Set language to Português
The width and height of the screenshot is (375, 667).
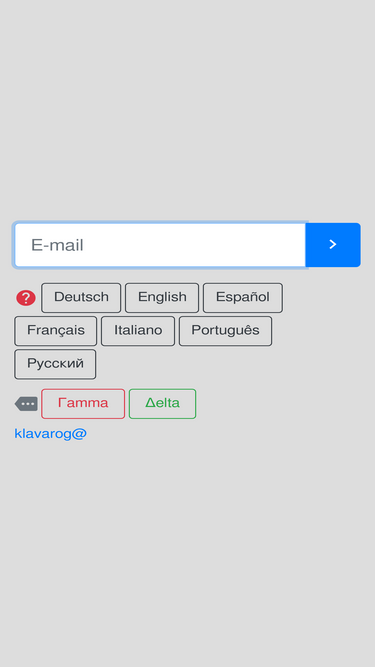pos(225,331)
